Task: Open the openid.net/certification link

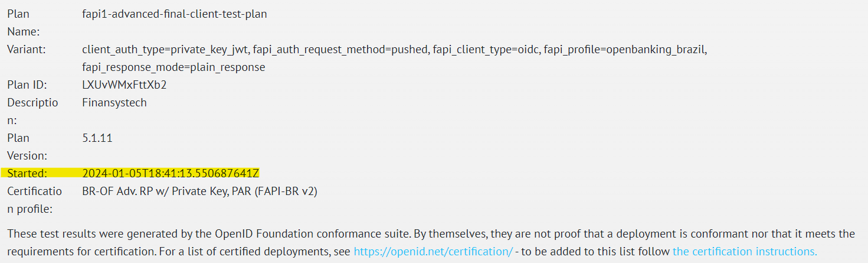Action: click(433, 251)
